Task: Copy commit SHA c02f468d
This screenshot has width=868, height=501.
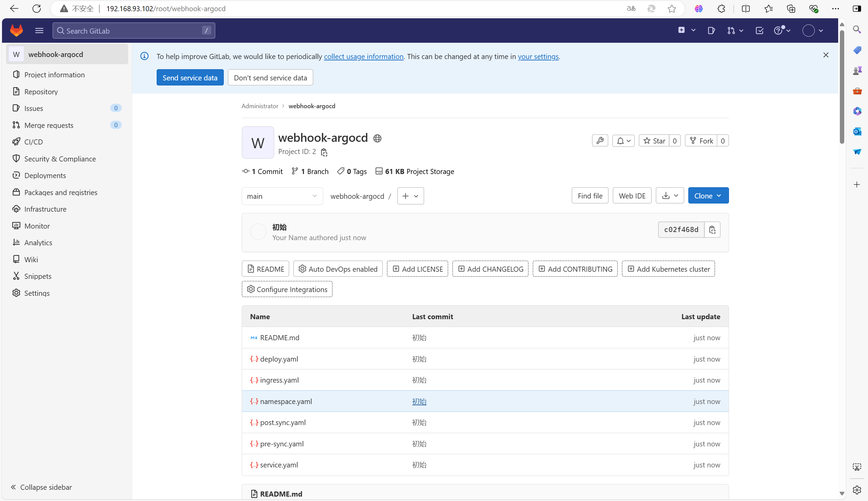Action: [712, 230]
